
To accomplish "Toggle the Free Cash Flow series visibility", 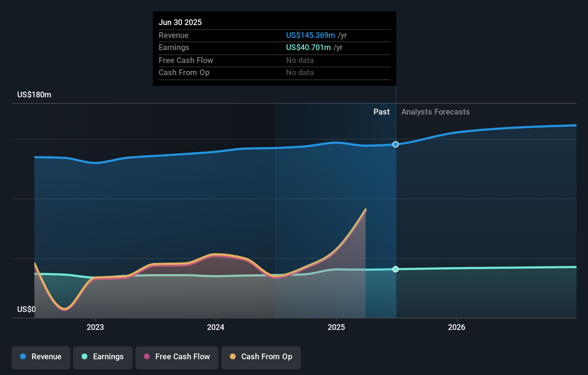I will [x=177, y=357].
